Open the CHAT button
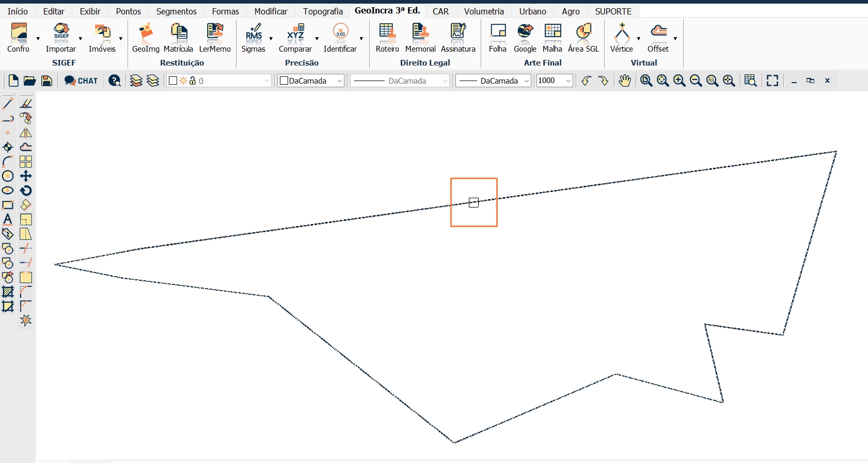Image resolution: width=868 pixels, height=463 pixels. pos(81,81)
